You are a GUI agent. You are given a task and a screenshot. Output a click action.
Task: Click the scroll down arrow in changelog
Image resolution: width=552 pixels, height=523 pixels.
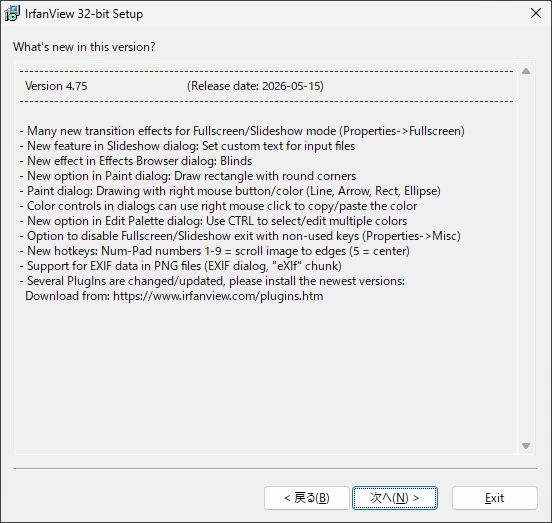point(526,446)
